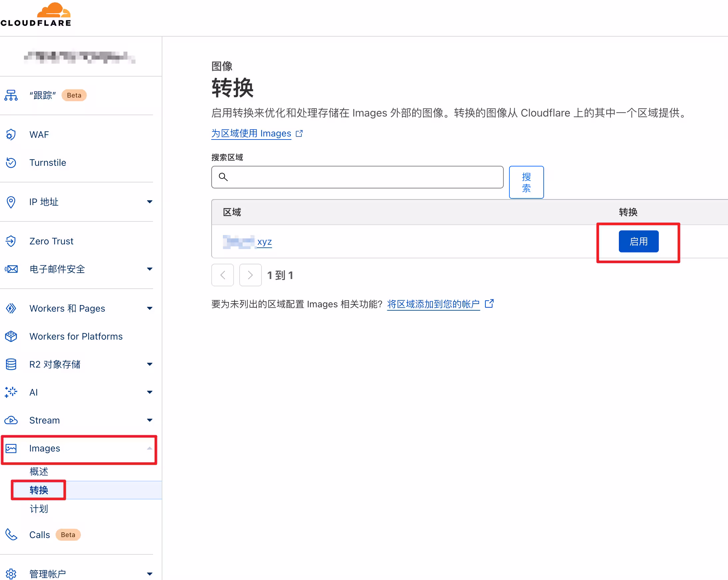Click the AI sparkle icon
Viewport: 728px width, 580px height.
click(11, 392)
